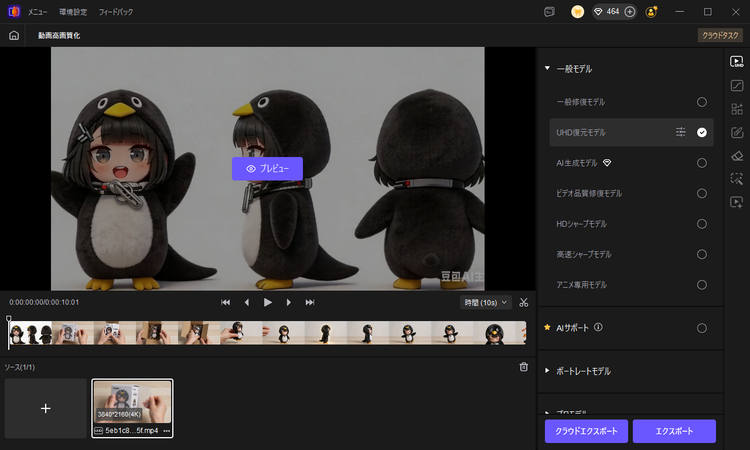Open the message center icon in title bar
The image size is (750, 450).
[549, 12]
